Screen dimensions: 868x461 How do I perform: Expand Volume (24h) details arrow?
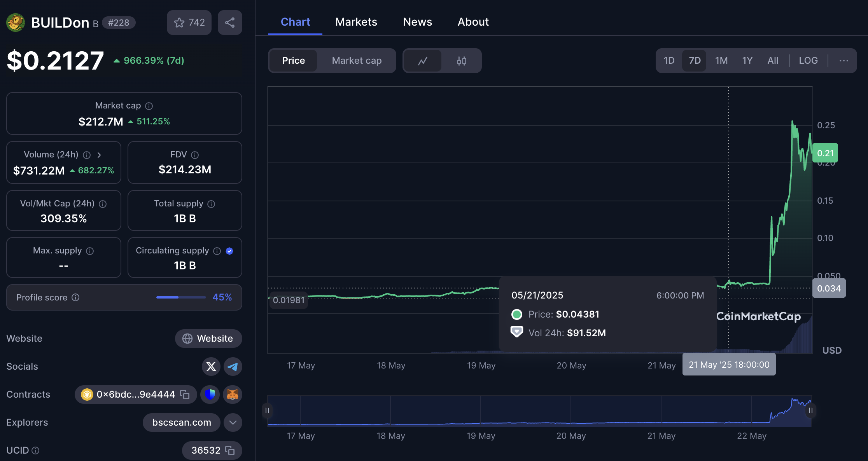pos(99,155)
